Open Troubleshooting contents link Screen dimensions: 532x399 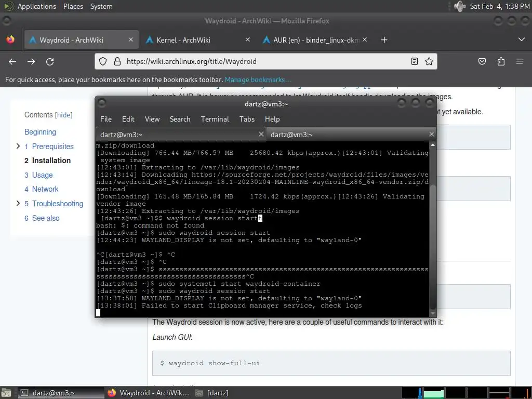click(x=54, y=204)
